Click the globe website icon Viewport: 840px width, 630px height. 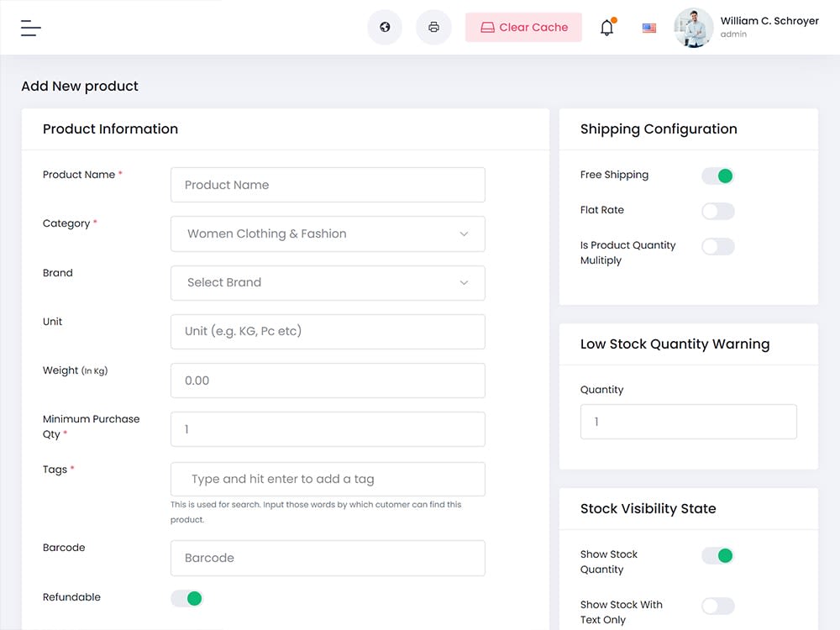385,27
